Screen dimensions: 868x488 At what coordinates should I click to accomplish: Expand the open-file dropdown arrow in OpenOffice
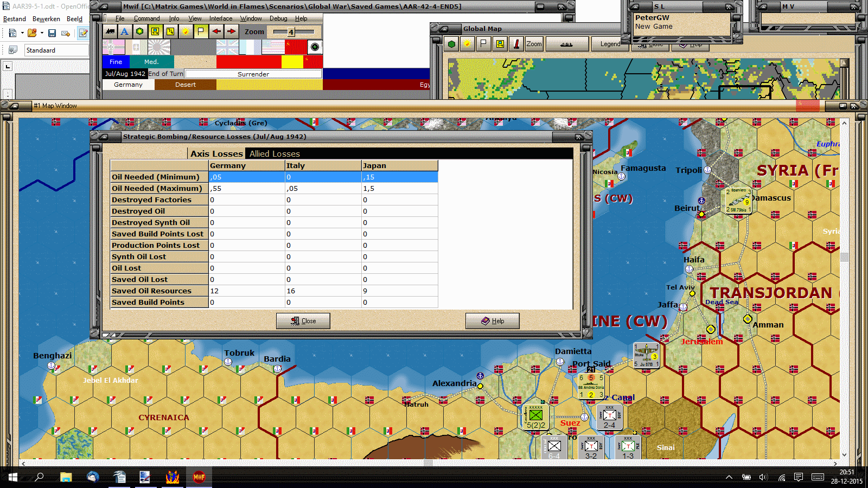pos(42,33)
